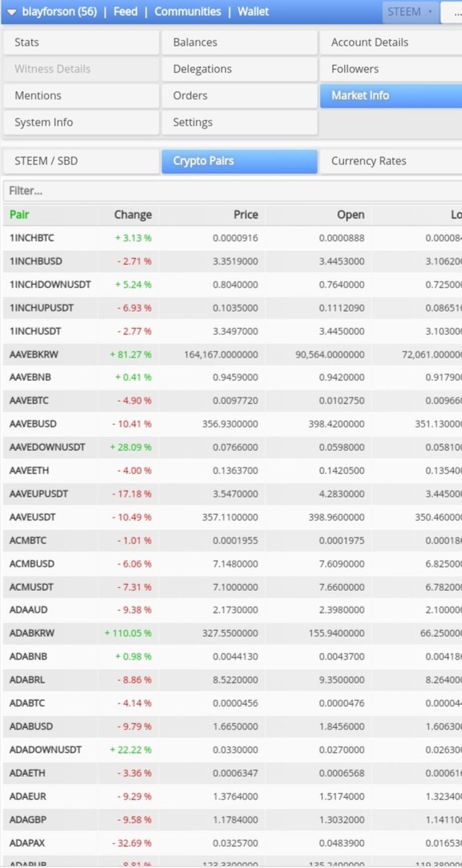Open the System Info tab
Image resolution: width=462 pixels, height=868 pixels.
click(80, 123)
